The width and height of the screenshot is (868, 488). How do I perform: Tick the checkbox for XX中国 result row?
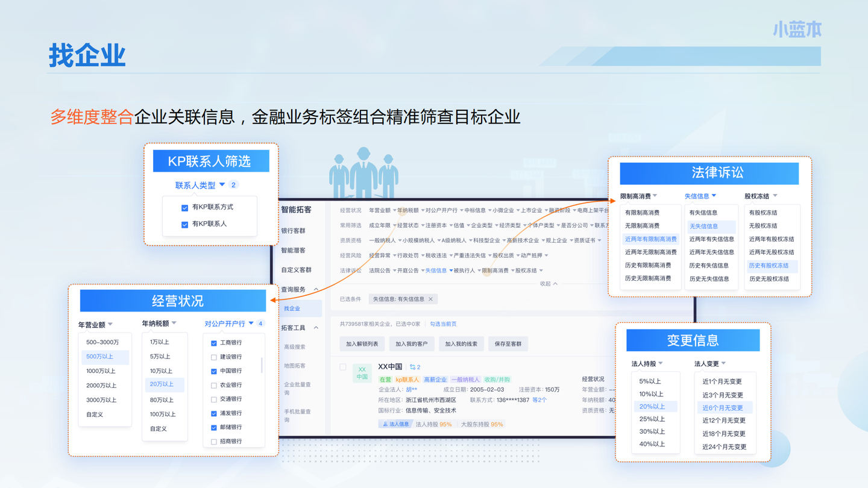(343, 367)
